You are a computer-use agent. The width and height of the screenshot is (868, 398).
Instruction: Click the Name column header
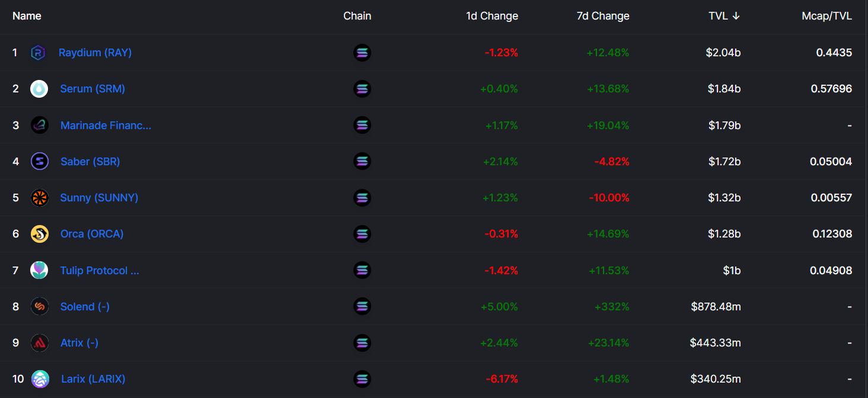tap(27, 16)
